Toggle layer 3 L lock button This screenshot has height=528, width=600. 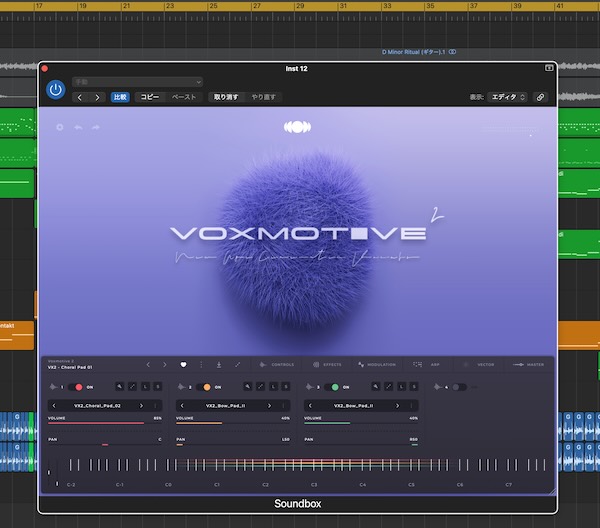pyautogui.click(x=401, y=387)
